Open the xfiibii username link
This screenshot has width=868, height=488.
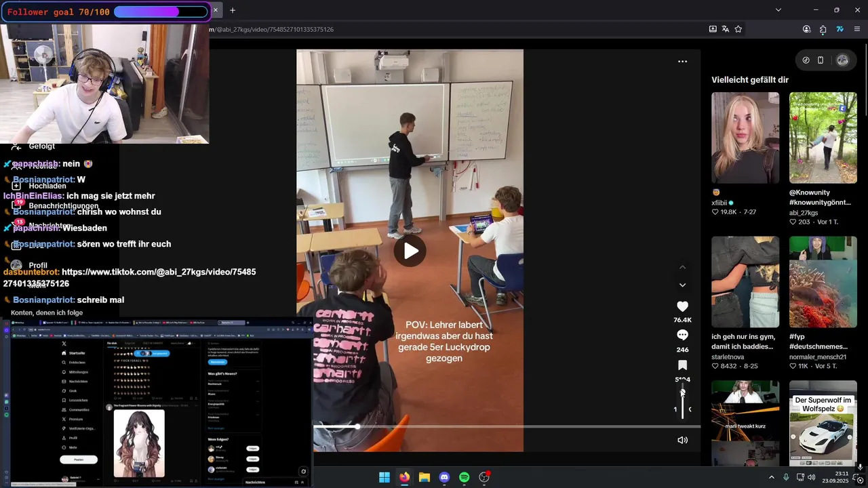click(x=719, y=203)
